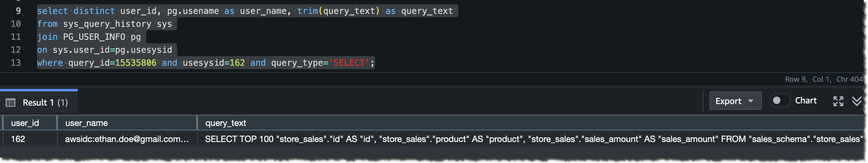The height and width of the screenshot is (163, 868).
Task: Click line number 9 in the gutter
Action: [18, 11]
